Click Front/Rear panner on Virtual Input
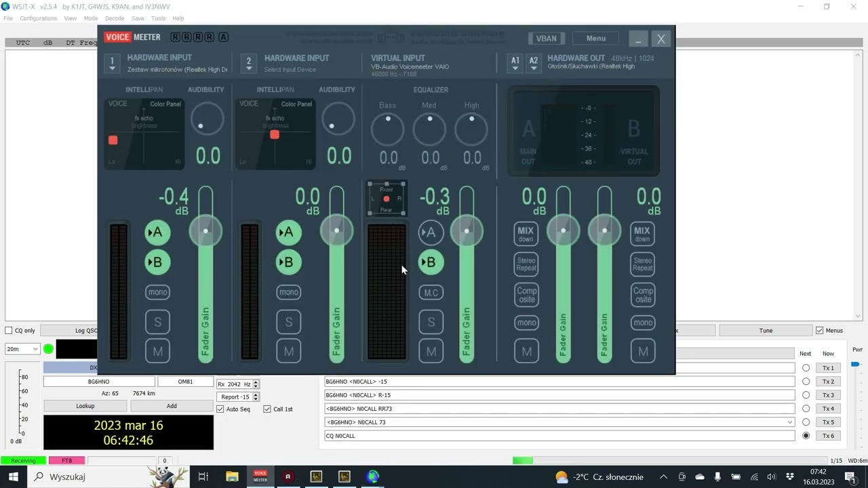The image size is (868, 488). pyautogui.click(x=387, y=199)
